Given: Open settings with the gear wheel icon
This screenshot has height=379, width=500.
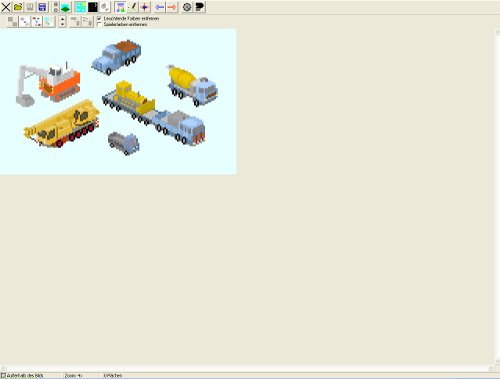Looking at the screenshot, I should (187, 7).
